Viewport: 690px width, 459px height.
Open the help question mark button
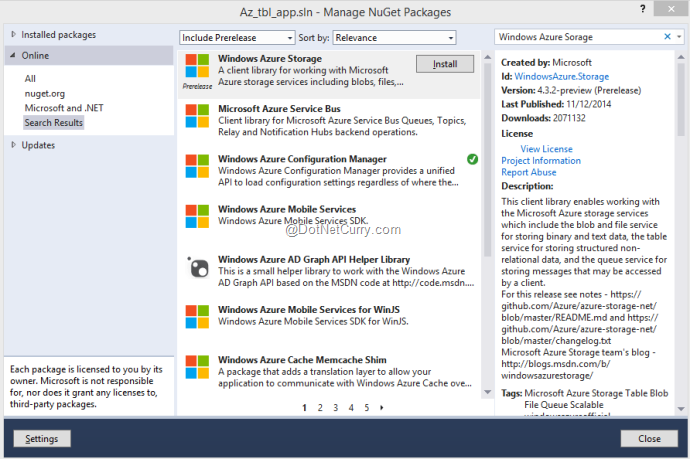[642, 9]
